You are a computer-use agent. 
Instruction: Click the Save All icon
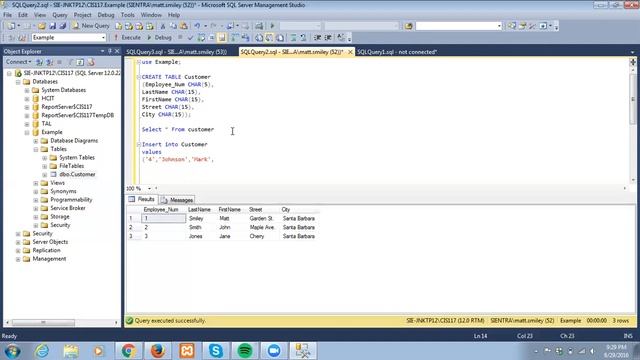[62, 26]
